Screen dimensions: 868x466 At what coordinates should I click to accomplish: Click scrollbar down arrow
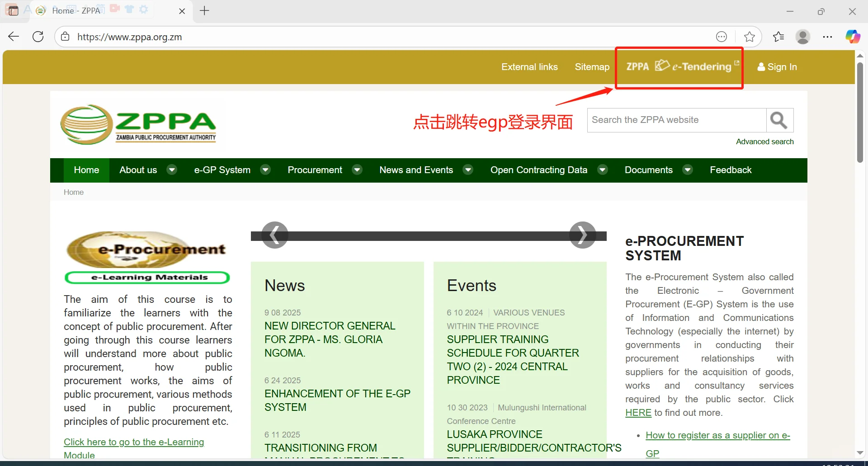[x=860, y=453]
